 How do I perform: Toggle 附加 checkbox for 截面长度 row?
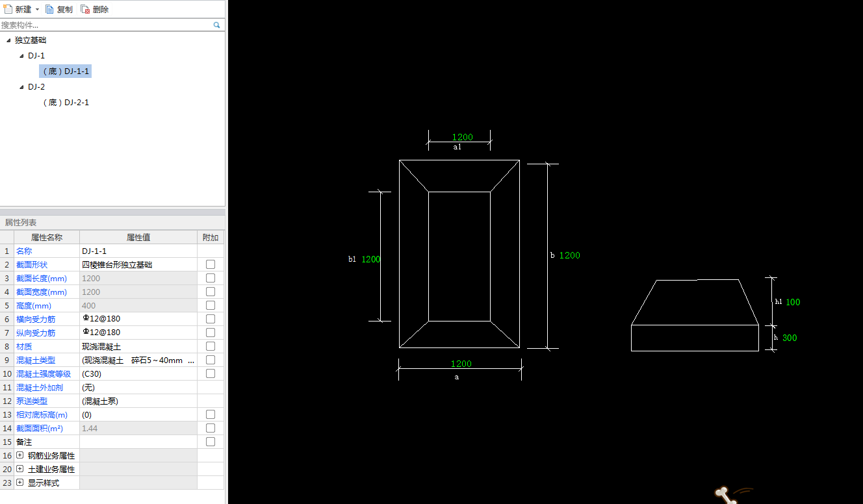click(211, 278)
